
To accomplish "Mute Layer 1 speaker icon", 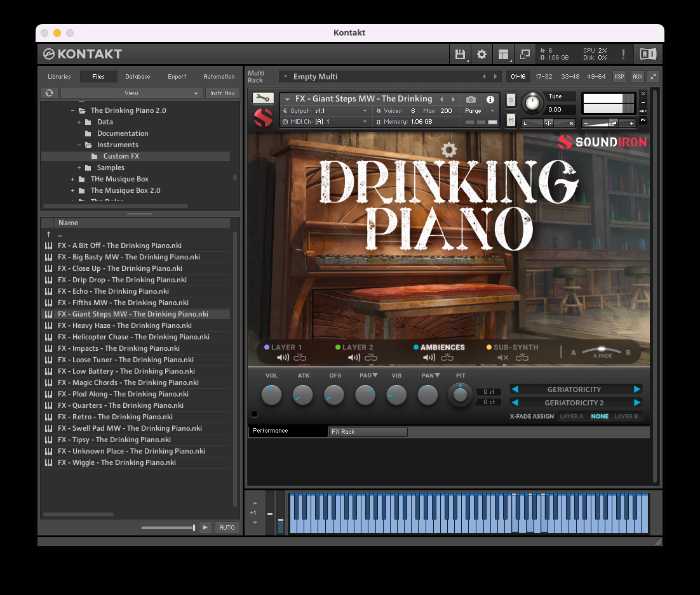I will (x=283, y=358).
